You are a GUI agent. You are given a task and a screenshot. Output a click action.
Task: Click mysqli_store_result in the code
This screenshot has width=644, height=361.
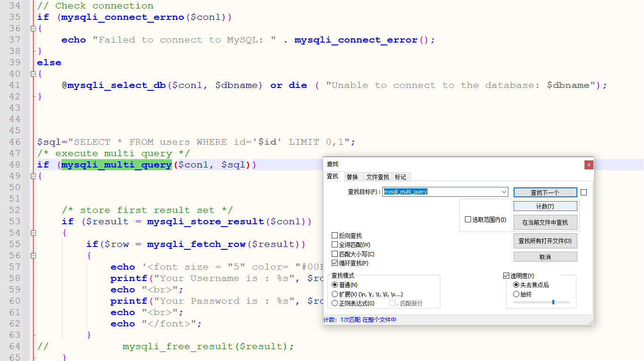point(206,221)
